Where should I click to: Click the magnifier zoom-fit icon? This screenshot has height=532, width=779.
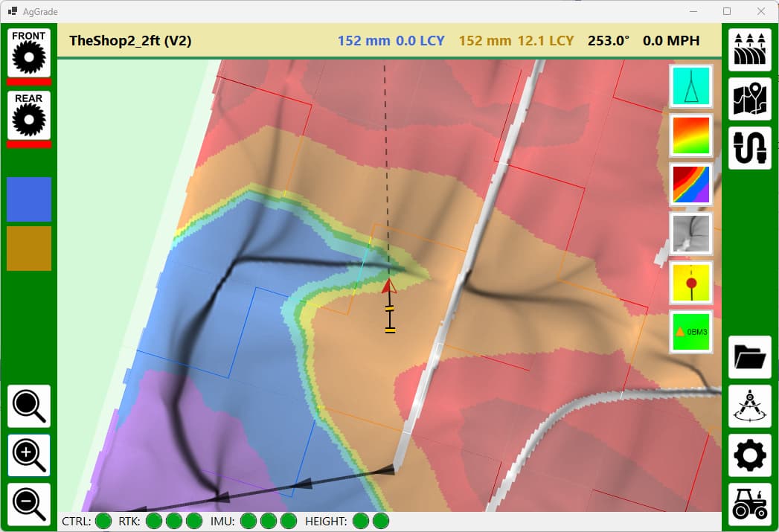point(29,406)
